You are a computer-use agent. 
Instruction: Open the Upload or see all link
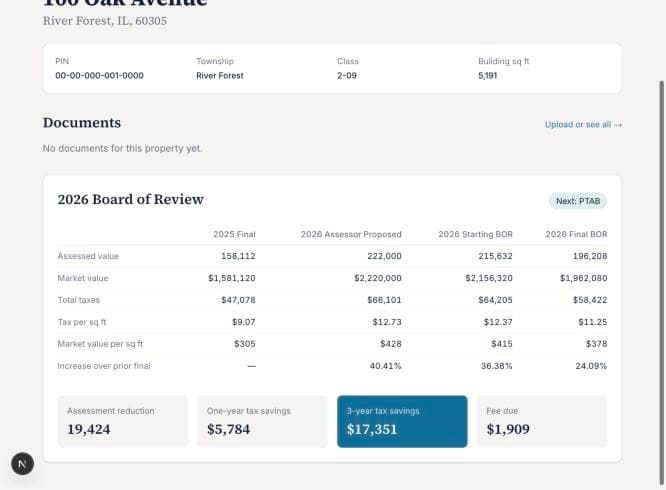pos(583,124)
